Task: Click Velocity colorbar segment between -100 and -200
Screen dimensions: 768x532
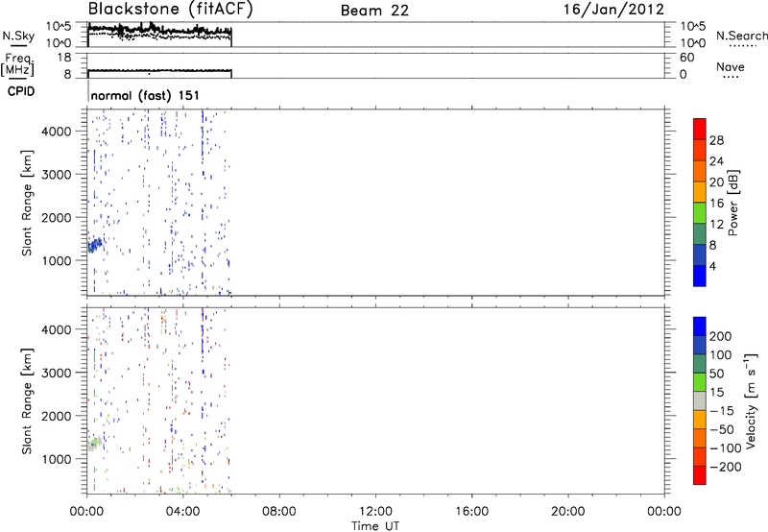Action: coord(700,456)
